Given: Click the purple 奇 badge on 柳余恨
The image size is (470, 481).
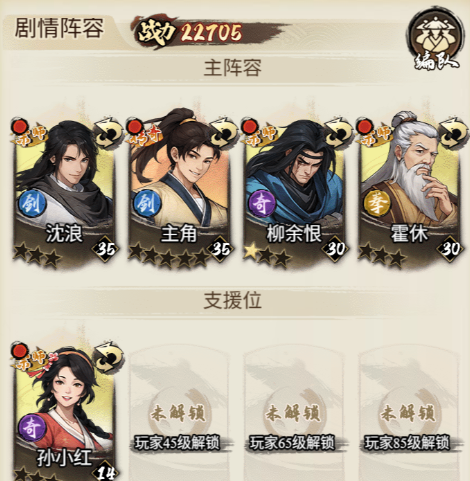Looking at the screenshot, I should pos(262,203).
